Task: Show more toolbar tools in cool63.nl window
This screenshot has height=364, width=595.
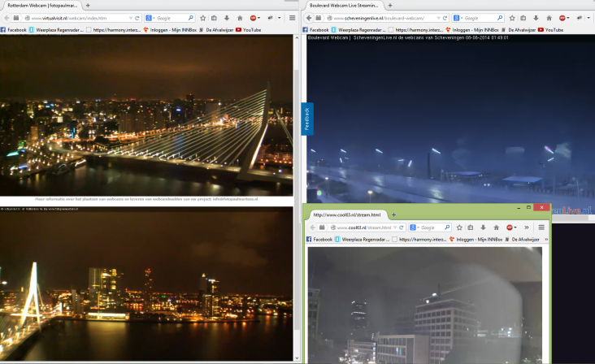Action: (x=527, y=227)
